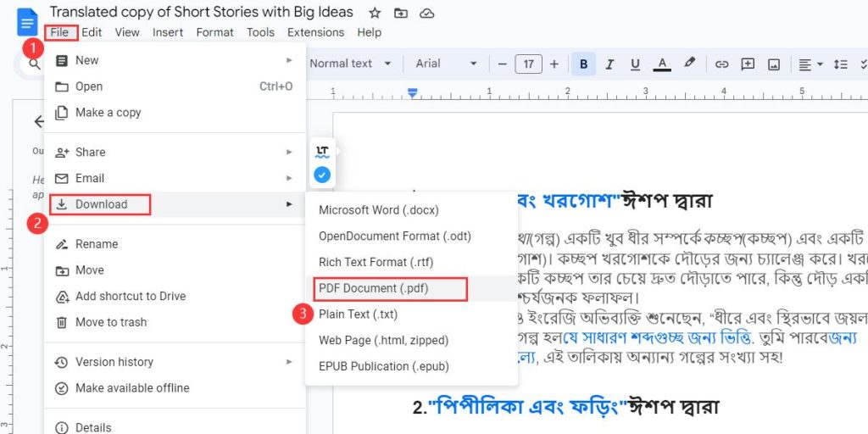This screenshot has height=434, width=868.
Task: Select Move to trash
Action: tap(175, 322)
